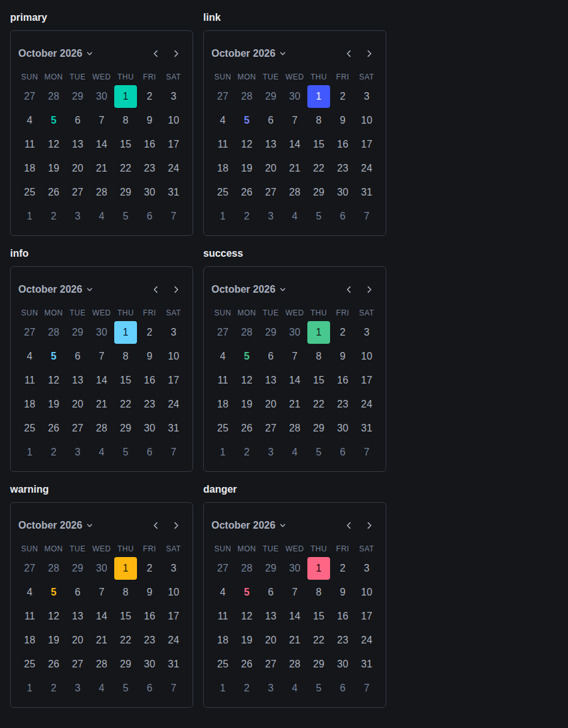
Task: Select highlighted day 1 in primary calendar
Action: click(x=126, y=96)
